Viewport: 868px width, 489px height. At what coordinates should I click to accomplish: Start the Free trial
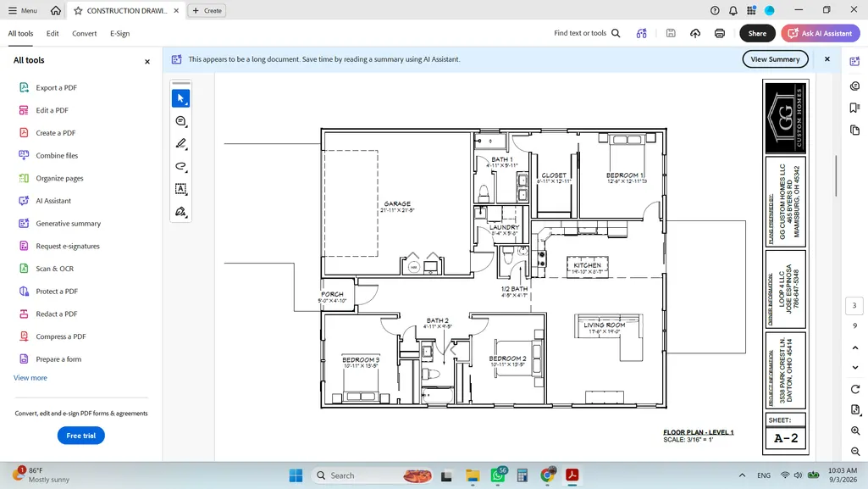point(80,436)
